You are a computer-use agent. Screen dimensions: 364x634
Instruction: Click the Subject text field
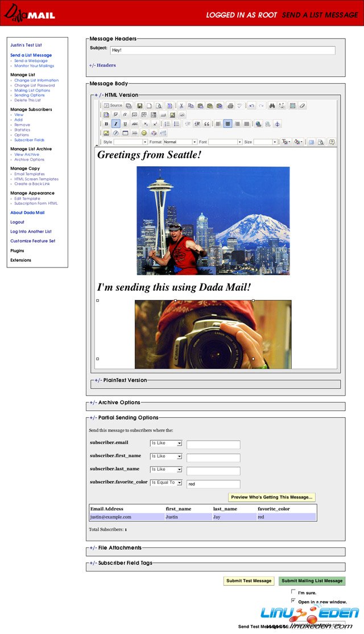click(x=222, y=50)
